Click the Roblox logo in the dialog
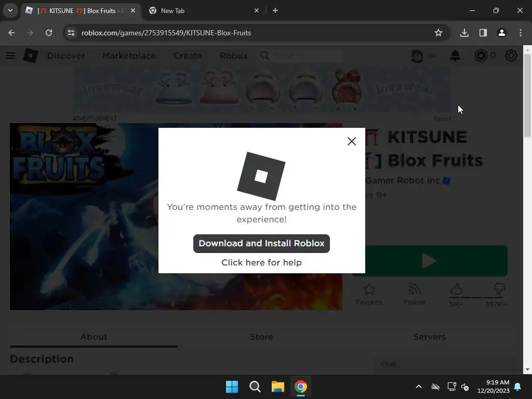 click(x=261, y=176)
